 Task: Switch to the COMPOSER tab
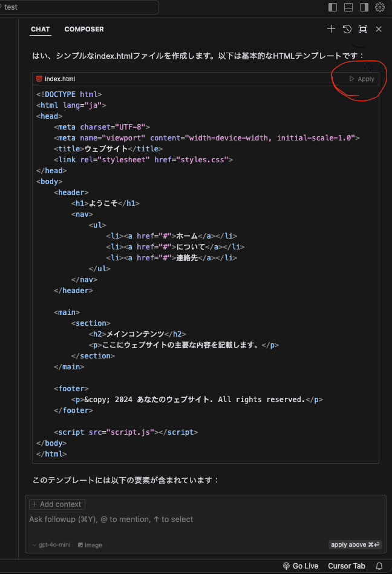[x=84, y=29]
